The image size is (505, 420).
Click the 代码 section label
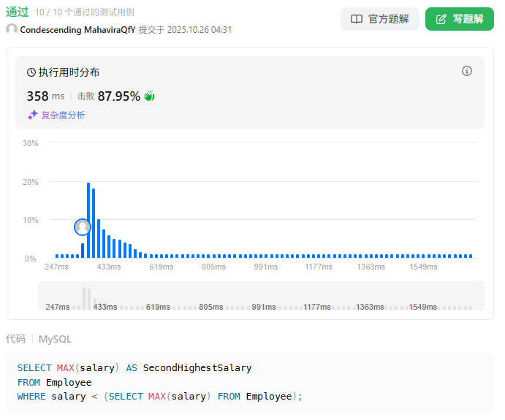(x=15, y=339)
